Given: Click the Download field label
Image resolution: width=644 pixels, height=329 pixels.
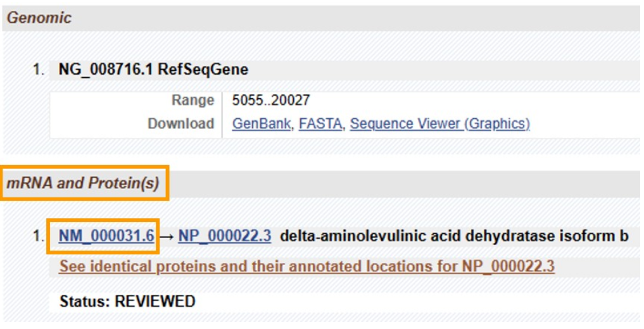Looking at the screenshot, I should (x=181, y=123).
